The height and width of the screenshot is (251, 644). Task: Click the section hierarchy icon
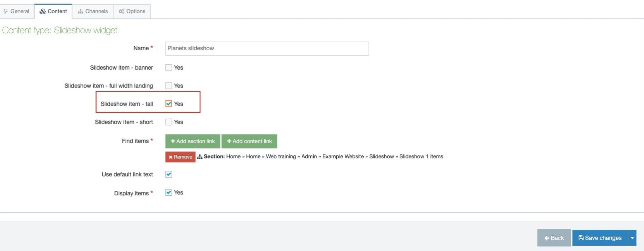[200, 157]
